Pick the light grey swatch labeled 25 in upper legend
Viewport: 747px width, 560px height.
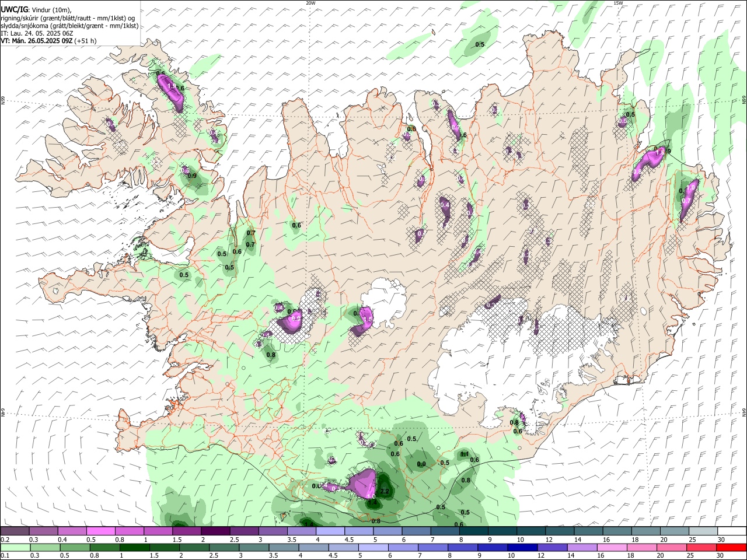703,531
